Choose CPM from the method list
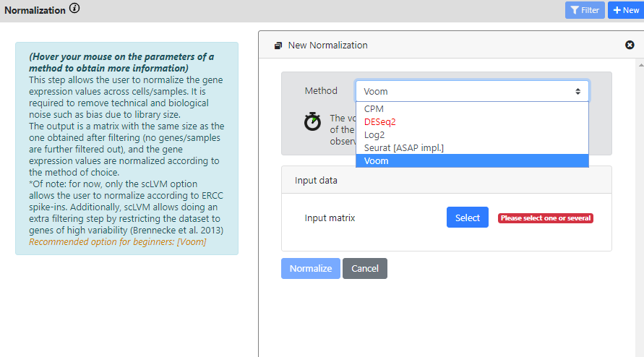This screenshot has width=644, height=357. [472, 109]
